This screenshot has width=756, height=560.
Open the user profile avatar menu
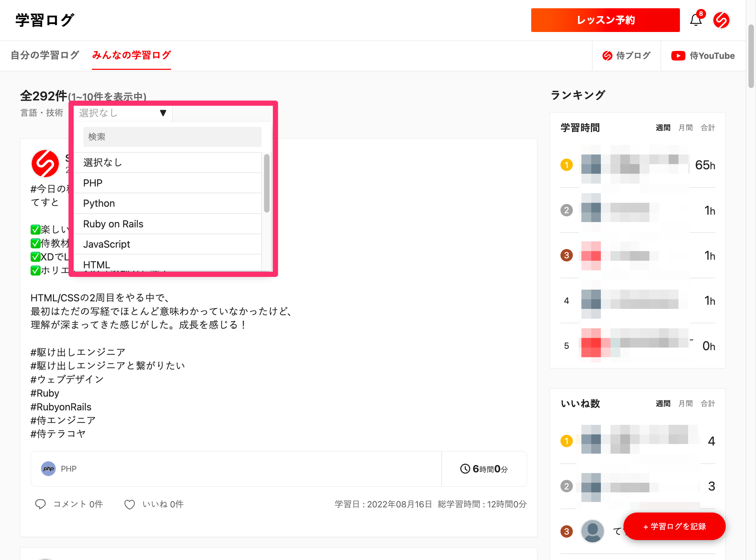click(x=722, y=20)
